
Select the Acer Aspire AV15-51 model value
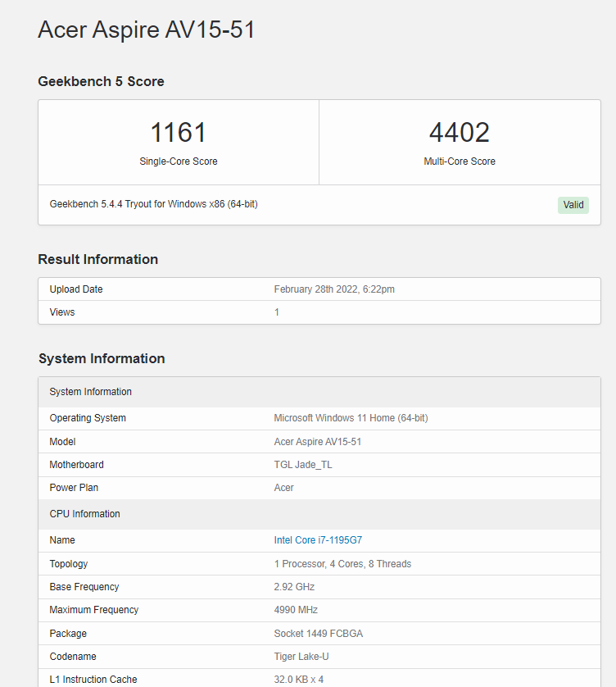point(317,442)
